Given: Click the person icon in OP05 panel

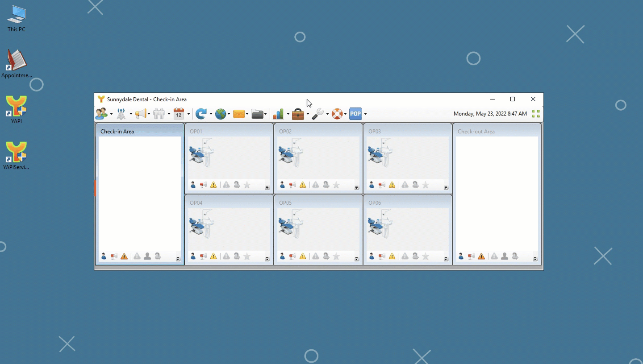Looking at the screenshot, I should 282,256.
